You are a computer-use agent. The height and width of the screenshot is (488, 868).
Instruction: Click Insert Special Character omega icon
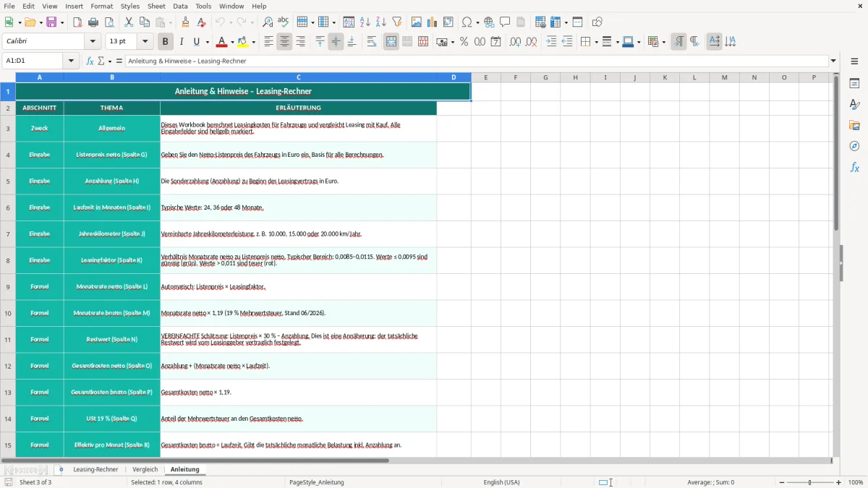tap(467, 22)
